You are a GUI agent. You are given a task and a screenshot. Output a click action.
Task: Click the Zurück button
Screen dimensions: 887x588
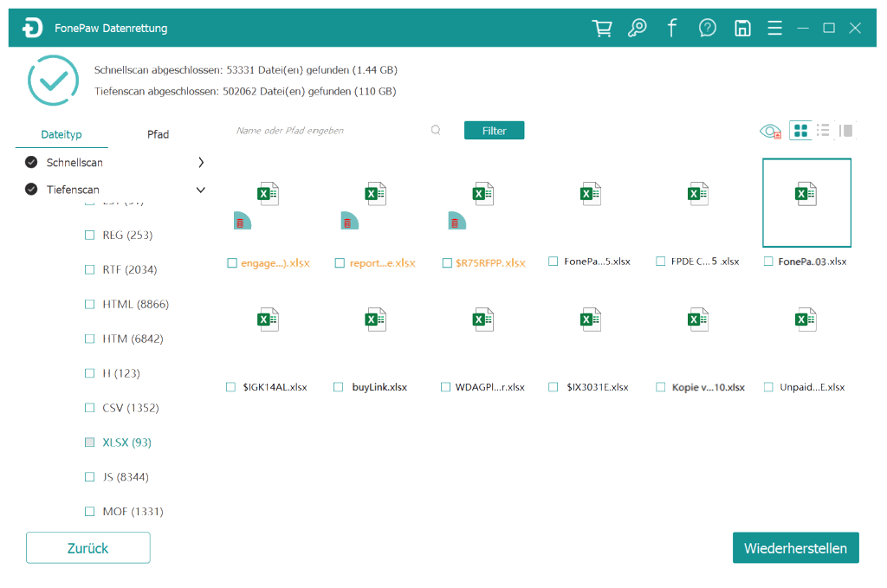88,547
